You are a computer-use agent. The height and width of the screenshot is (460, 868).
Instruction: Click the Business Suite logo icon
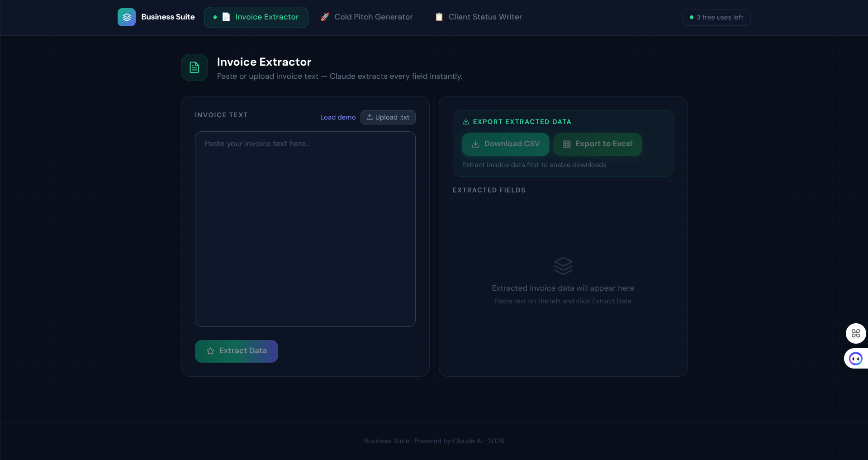[127, 17]
